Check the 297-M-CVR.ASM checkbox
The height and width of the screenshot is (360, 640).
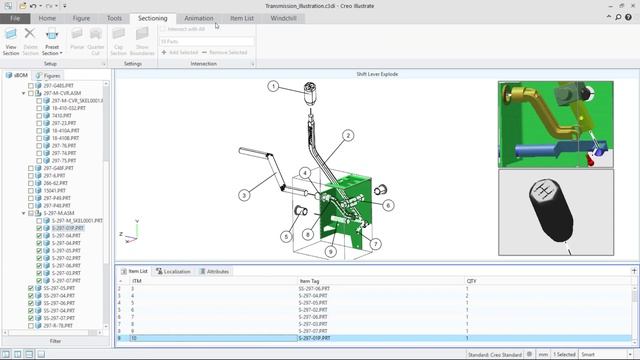coord(31,93)
